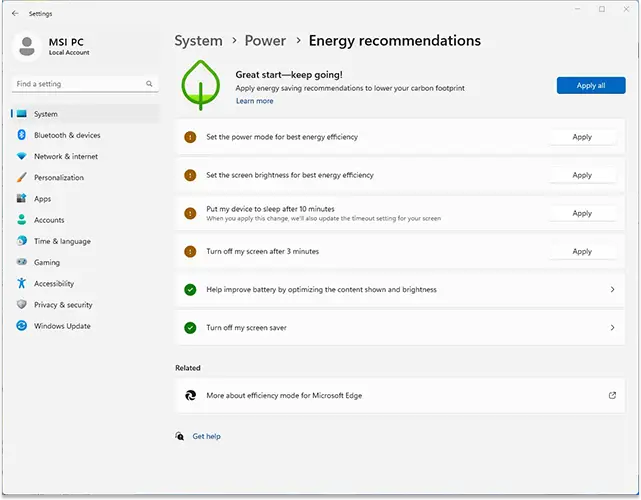Go to Power in breadcrumb path

(x=265, y=41)
